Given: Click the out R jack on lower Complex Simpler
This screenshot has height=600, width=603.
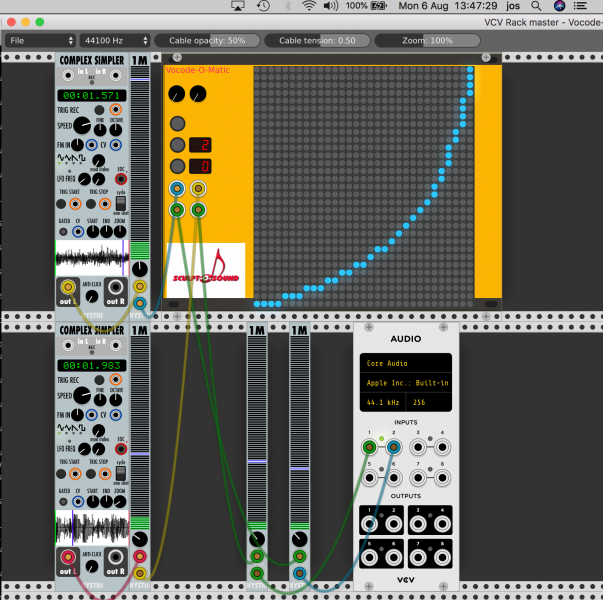Looking at the screenshot, I should pyautogui.click(x=116, y=557).
